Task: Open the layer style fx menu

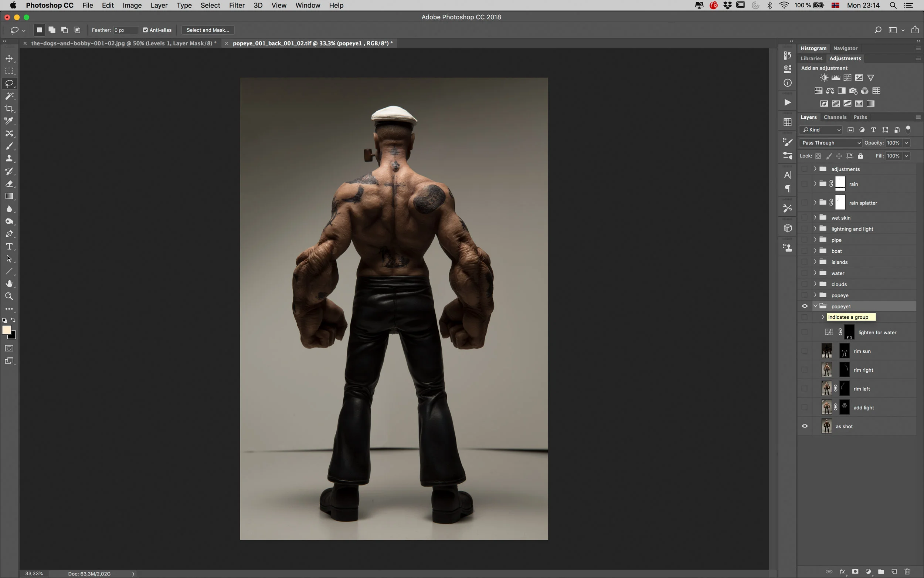Action: 842,571
